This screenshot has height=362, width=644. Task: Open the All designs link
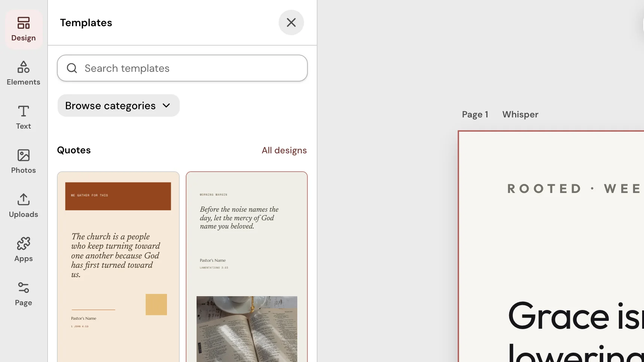[284, 150]
